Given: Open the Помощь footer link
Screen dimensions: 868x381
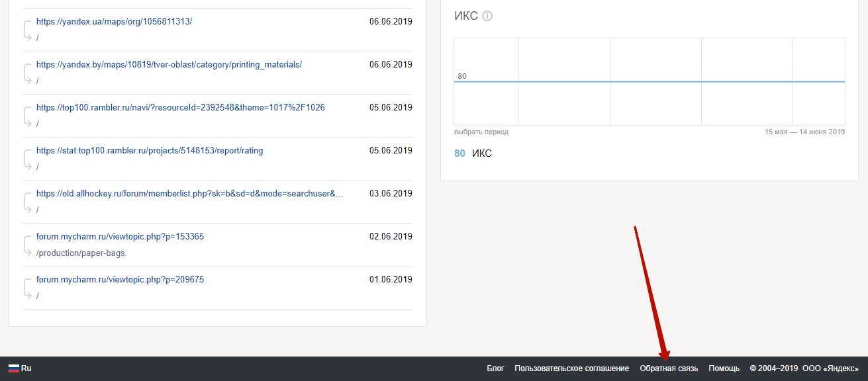Looking at the screenshot, I should 724,368.
